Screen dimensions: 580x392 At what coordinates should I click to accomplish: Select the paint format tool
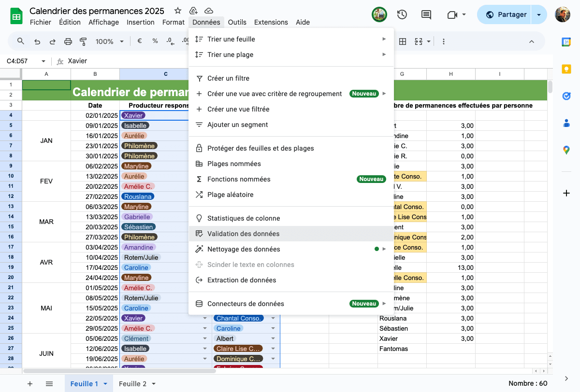point(83,42)
